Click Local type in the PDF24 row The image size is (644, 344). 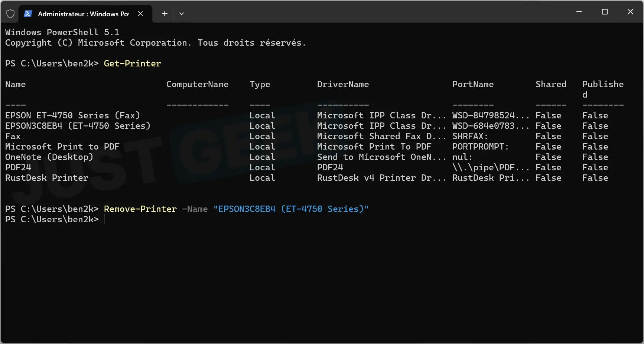263,167
